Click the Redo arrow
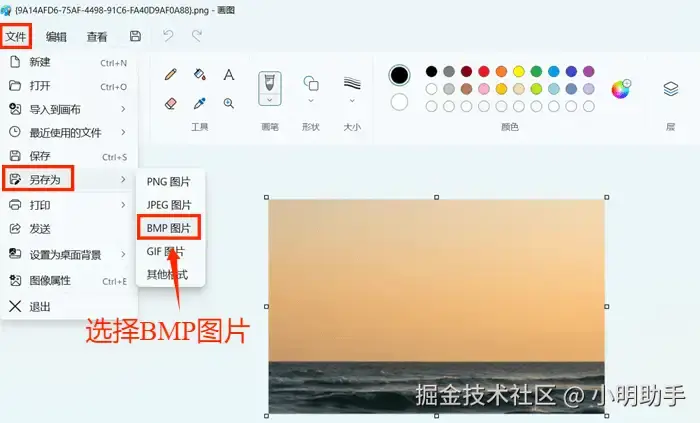 click(x=197, y=36)
